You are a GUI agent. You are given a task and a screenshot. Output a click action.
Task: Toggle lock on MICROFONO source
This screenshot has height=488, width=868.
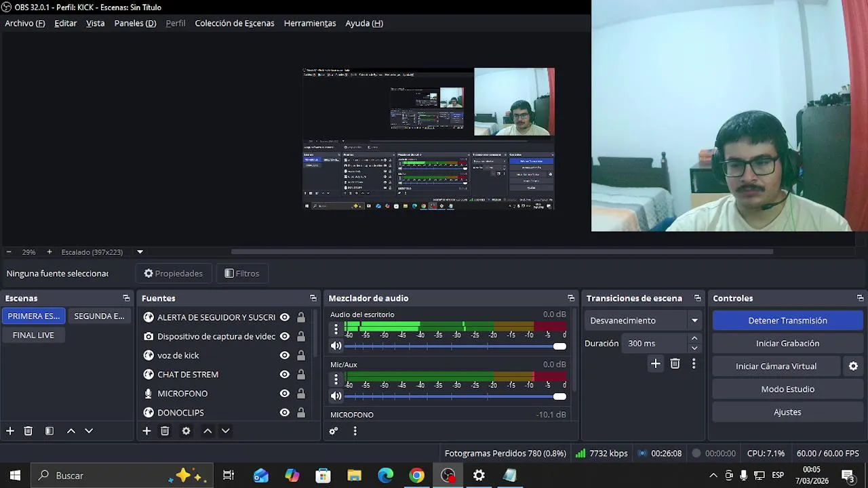pos(301,393)
